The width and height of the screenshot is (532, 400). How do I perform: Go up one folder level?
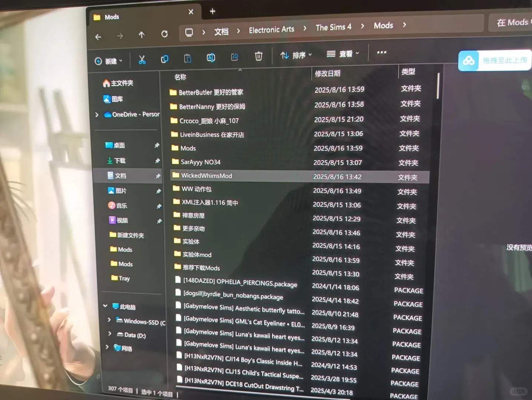tap(142, 35)
